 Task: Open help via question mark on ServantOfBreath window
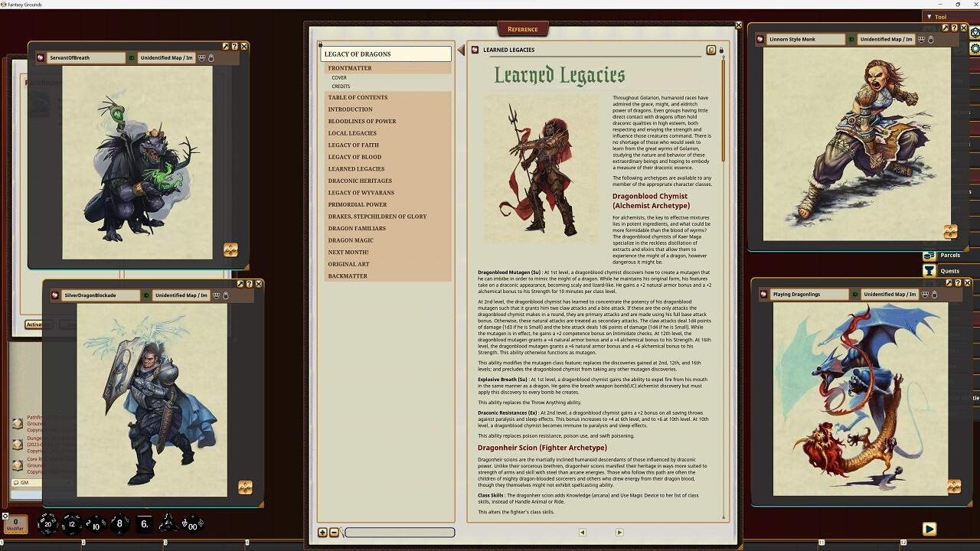235,46
